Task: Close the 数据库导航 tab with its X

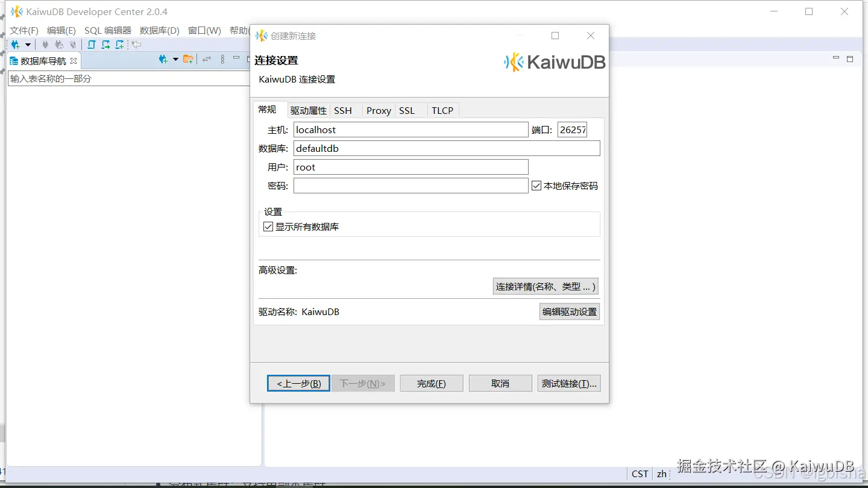Action: point(74,61)
